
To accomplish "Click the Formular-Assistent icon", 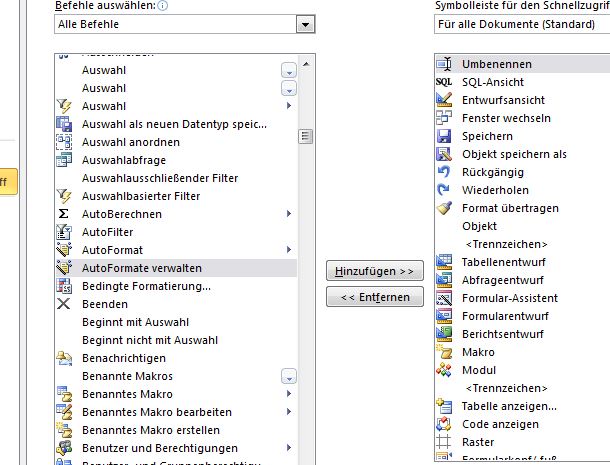I will (444, 298).
